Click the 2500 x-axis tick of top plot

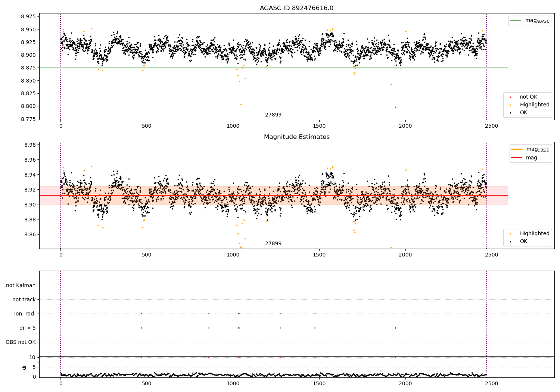point(491,126)
